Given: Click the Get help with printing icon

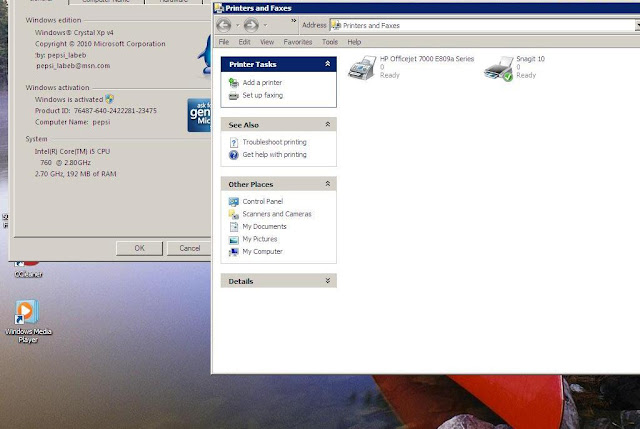Looking at the screenshot, I should (233, 155).
